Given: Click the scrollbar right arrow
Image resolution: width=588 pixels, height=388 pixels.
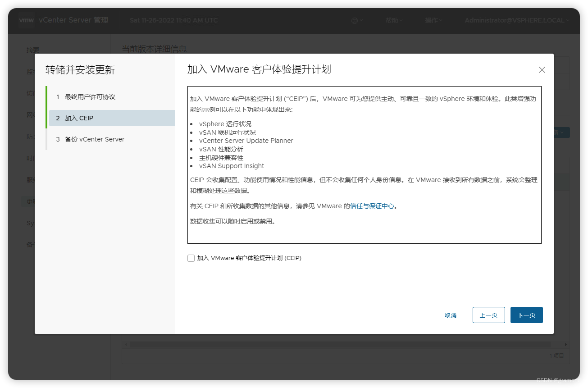Looking at the screenshot, I should [565, 344].
